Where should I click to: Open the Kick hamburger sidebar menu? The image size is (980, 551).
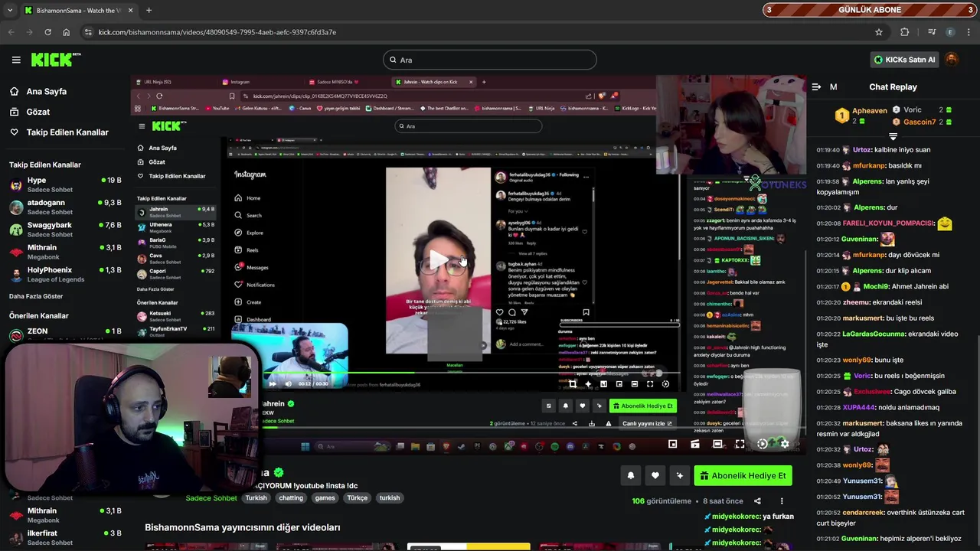[16, 60]
